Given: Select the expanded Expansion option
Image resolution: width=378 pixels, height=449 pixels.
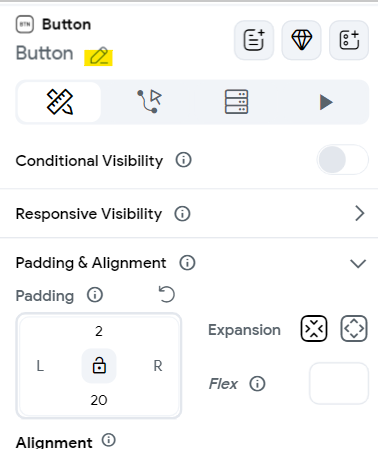Looking at the screenshot, I should 354,329.
